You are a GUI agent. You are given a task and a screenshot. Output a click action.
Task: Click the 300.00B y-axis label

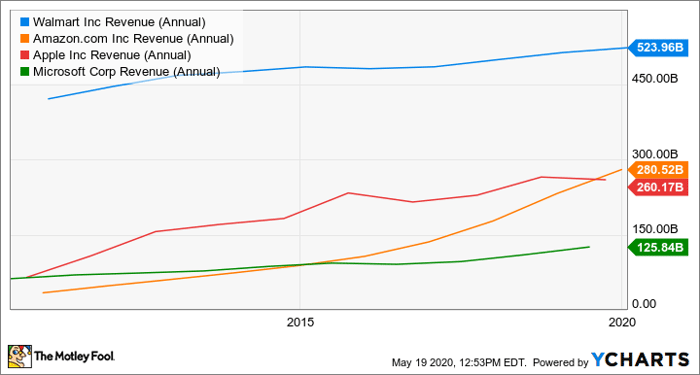point(656,154)
